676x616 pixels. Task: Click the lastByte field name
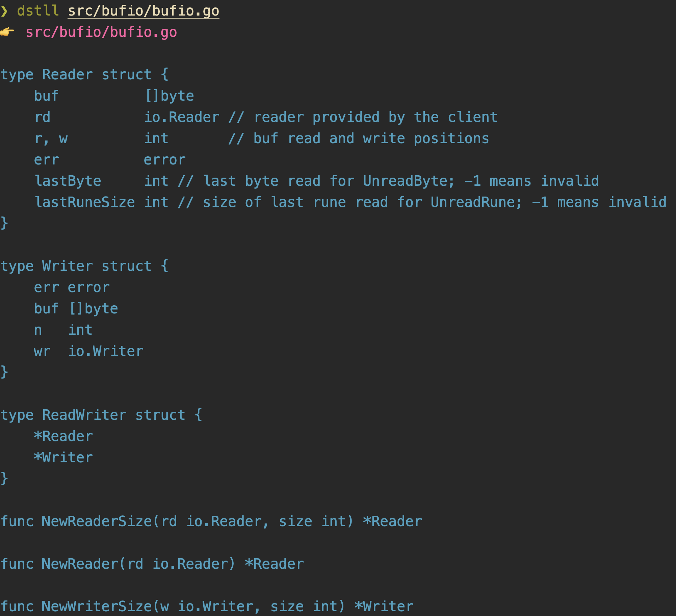[68, 181]
